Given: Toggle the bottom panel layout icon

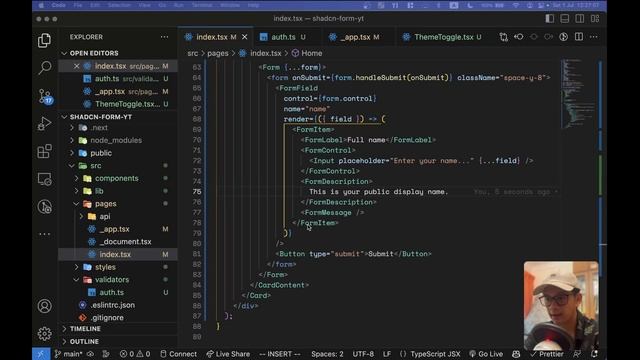Looking at the screenshot, I should coord(564,18).
